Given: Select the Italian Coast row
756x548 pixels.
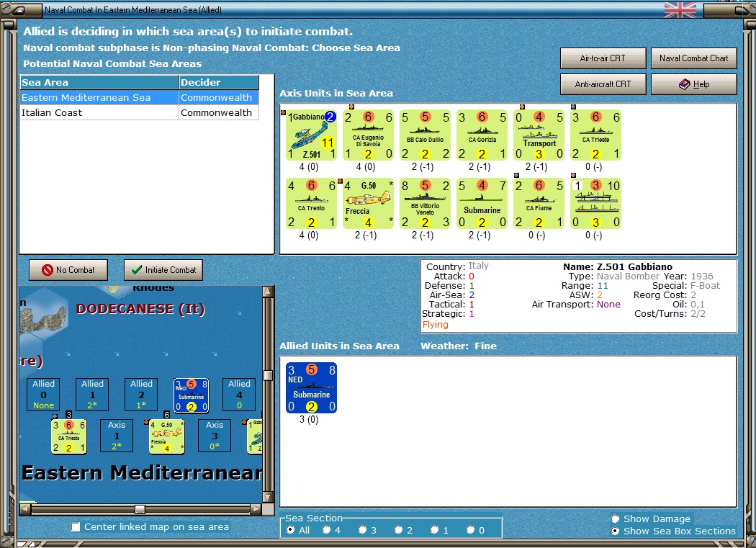Looking at the screenshot, I should tap(140, 112).
